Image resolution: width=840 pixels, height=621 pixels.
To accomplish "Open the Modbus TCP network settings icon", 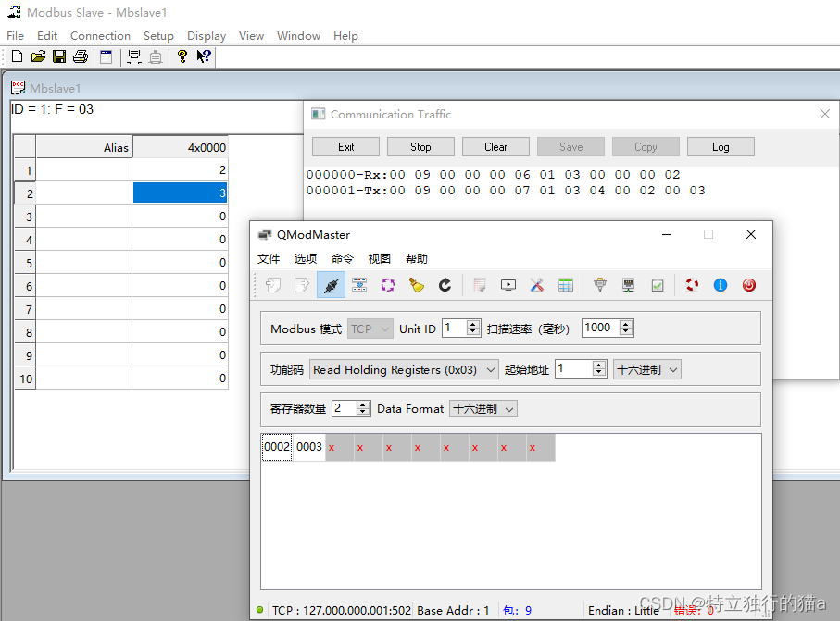I will coord(629,285).
